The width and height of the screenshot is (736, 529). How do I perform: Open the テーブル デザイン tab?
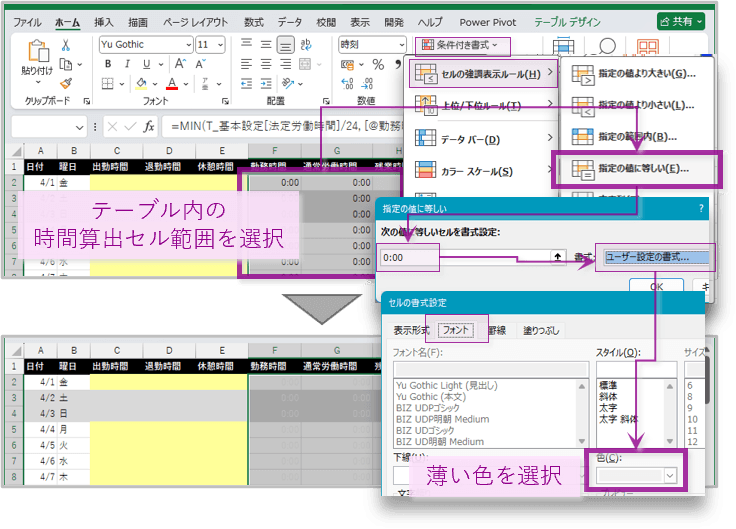click(x=567, y=22)
